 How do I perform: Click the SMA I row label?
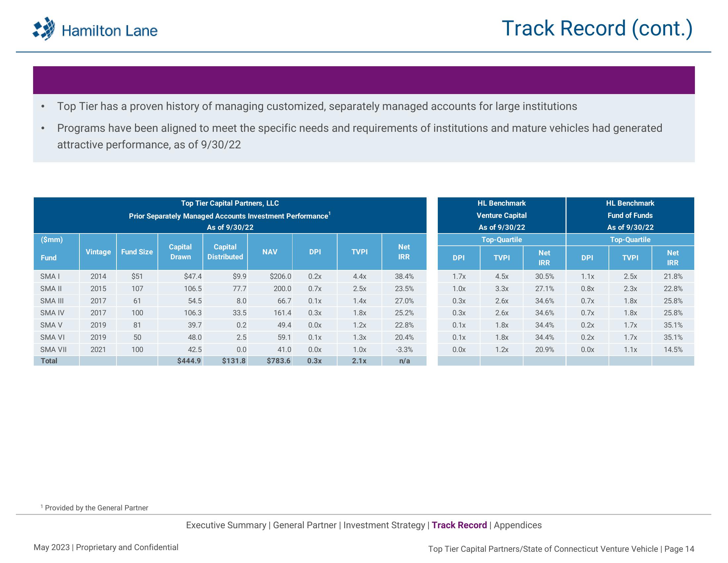[x=50, y=277]
